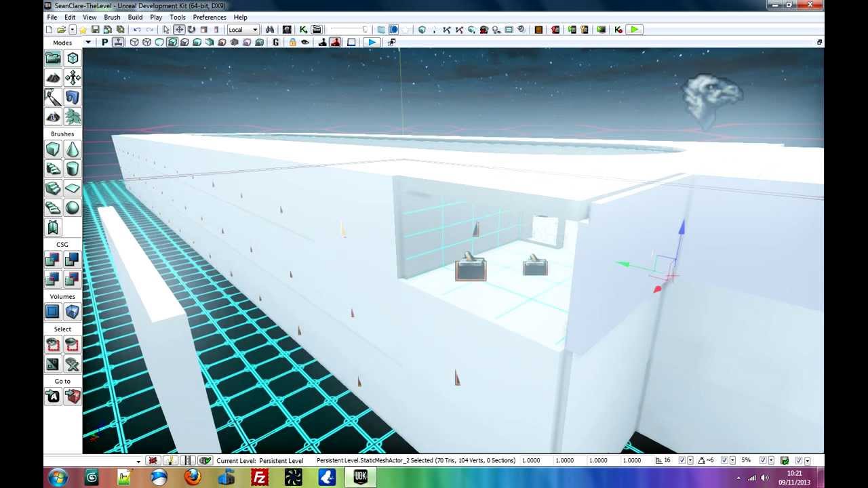Open the Build menu
The width and height of the screenshot is (868, 488).
tap(135, 17)
